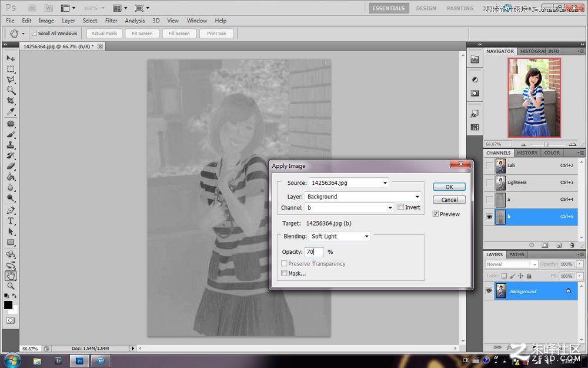
Task: Open the Blending dropdown showing Soft Light
Action: click(x=340, y=236)
